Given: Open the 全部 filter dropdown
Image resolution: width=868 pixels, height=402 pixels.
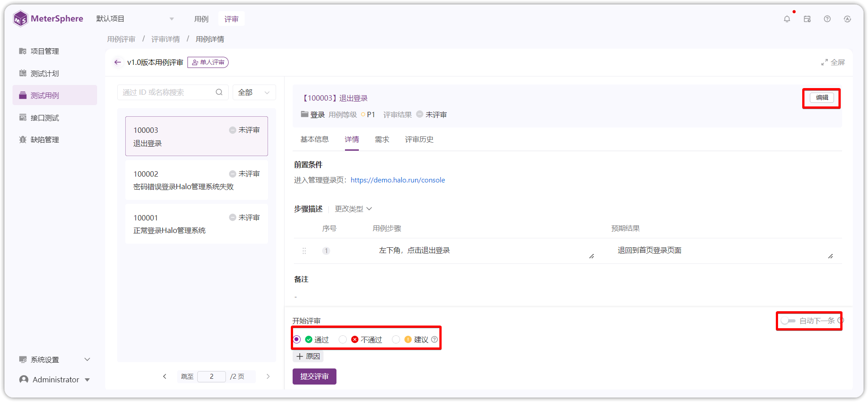Looking at the screenshot, I should point(254,92).
